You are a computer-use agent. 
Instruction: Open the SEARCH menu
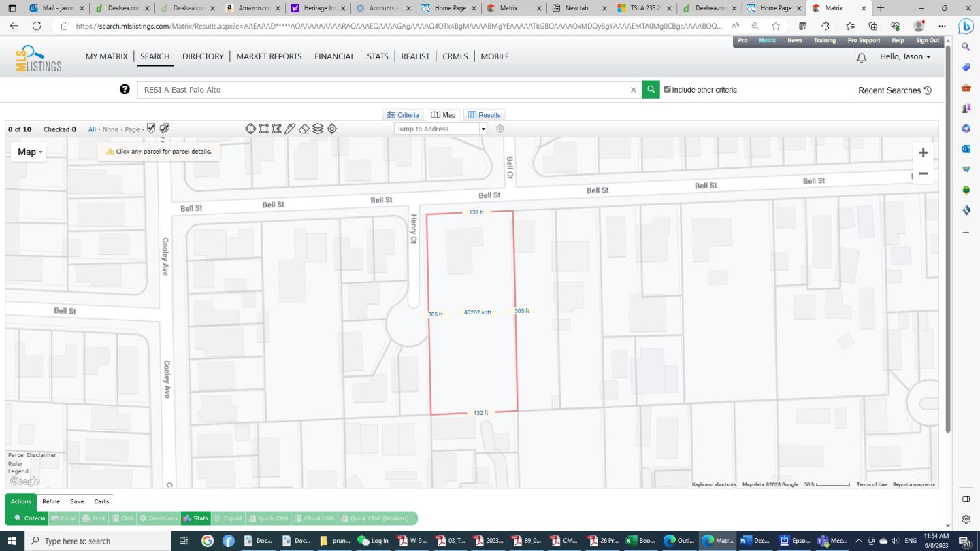point(154,56)
